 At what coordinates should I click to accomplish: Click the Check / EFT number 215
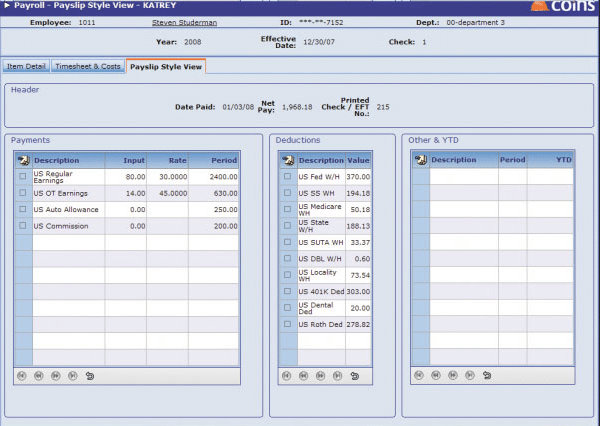383,107
